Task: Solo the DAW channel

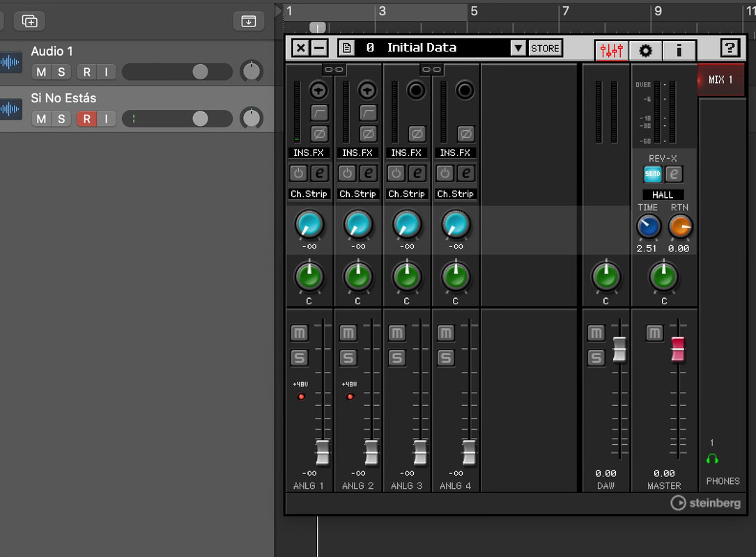Action: 596,357
